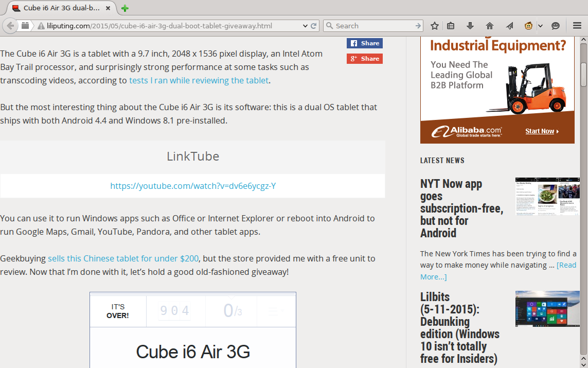Open the bookmarks list icon
The width and height of the screenshot is (588, 368).
point(451,26)
